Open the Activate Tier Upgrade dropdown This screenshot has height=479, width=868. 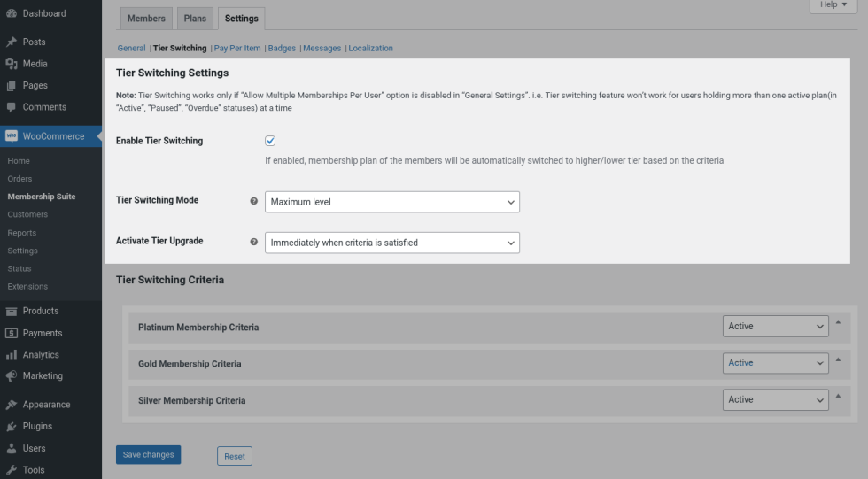click(391, 243)
